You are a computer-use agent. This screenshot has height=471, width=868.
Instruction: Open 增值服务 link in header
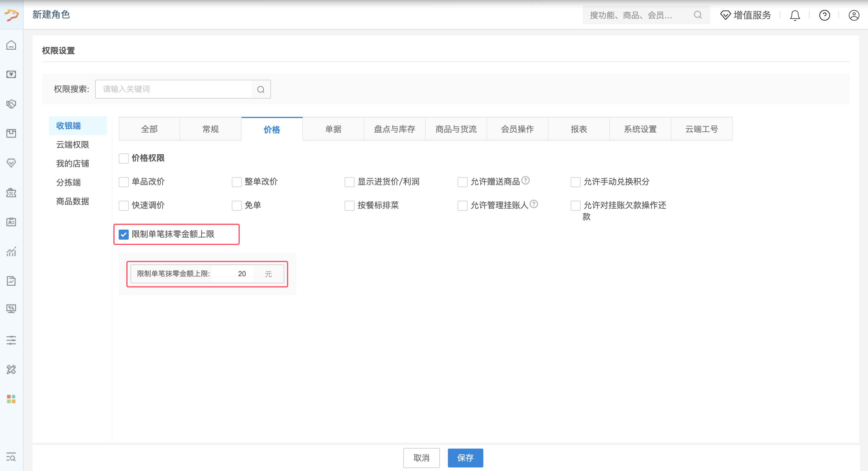pyautogui.click(x=746, y=15)
